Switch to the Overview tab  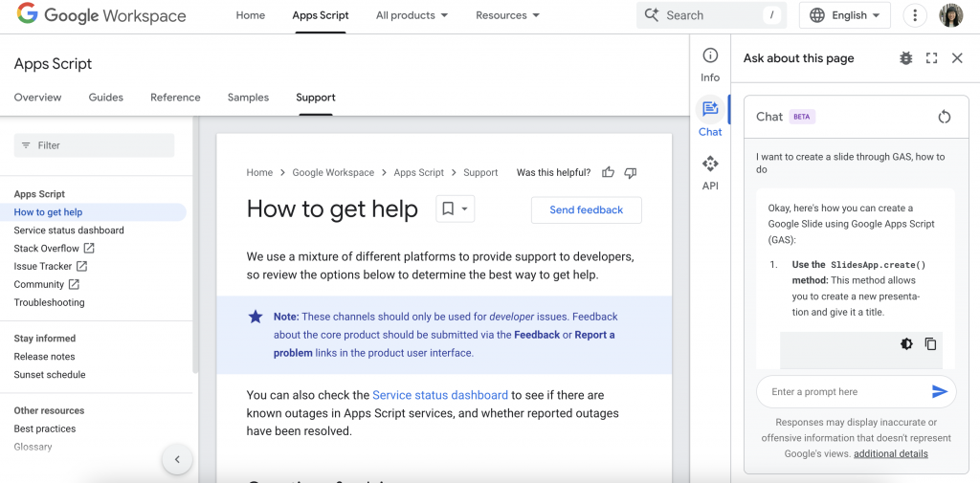(x=37, y=98)
